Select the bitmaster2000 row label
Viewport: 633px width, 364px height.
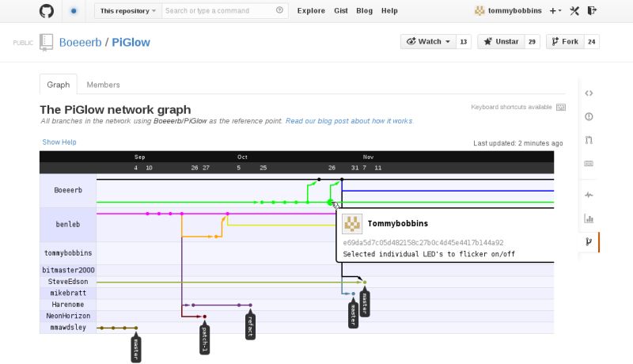click(68, 270)
